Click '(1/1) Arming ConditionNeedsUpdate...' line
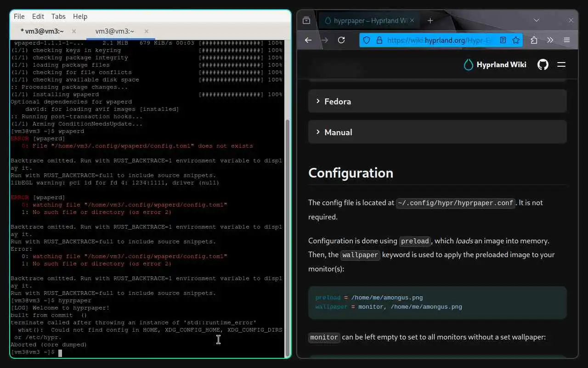This screenshot has width=588, height=368. point(77,124)
